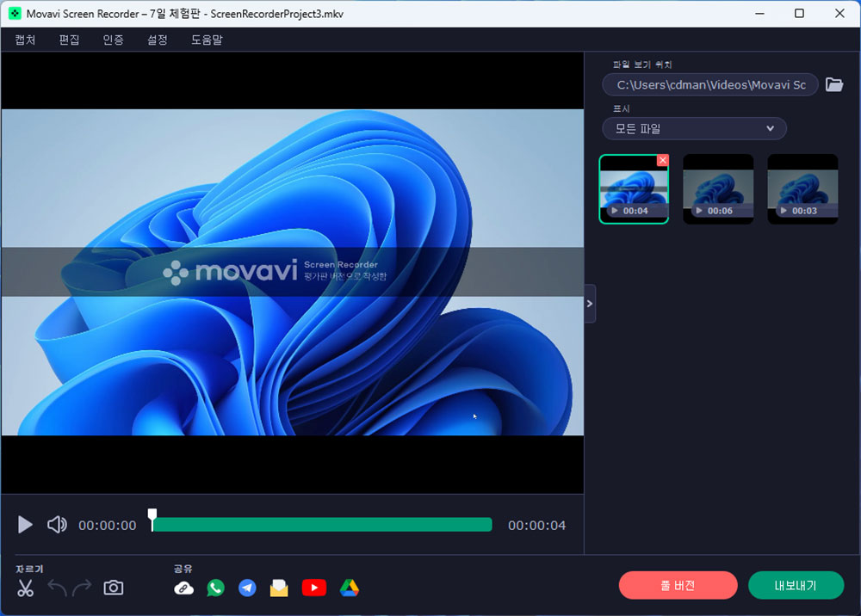Open the 편집 menu
Image resolution: width=861 pixels, height=616 pixels.
tap(69, 40)
